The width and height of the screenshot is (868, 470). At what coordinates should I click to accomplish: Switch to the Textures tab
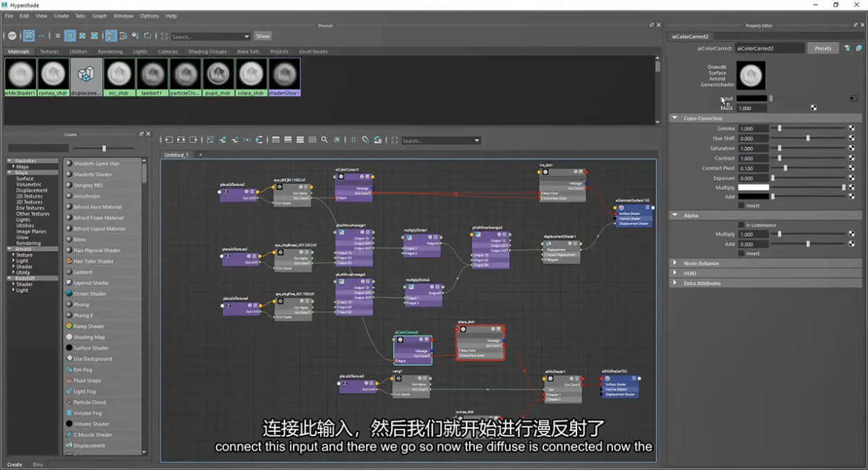[x=49, y=51]
